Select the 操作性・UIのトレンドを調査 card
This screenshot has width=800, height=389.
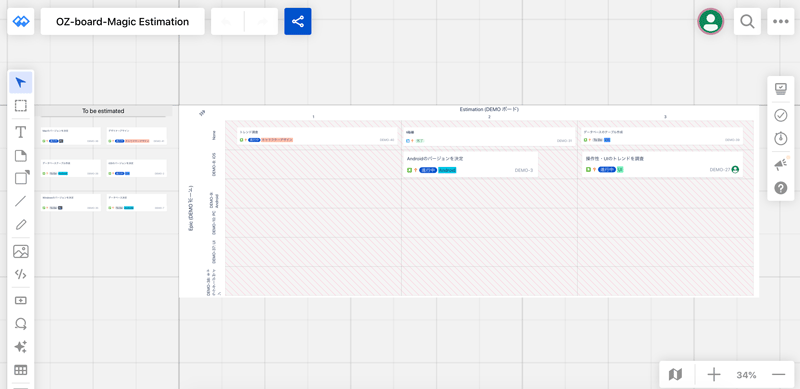(662, 164)
